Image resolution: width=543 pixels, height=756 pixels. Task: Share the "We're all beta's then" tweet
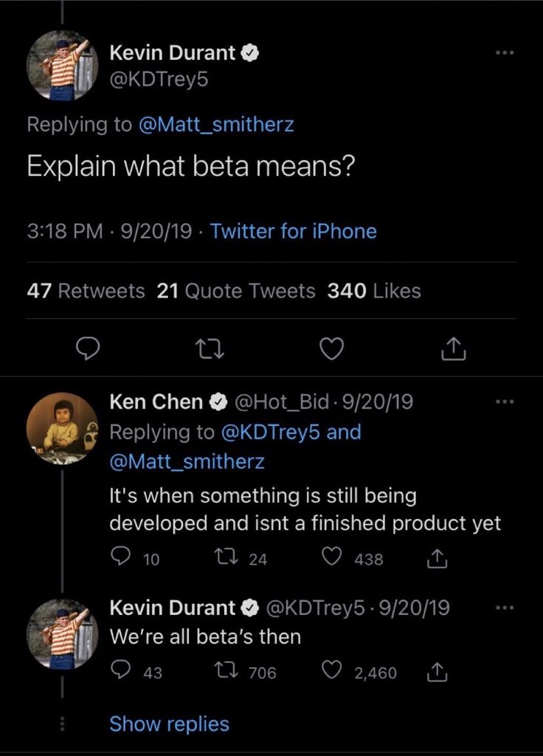coord(438,673)
